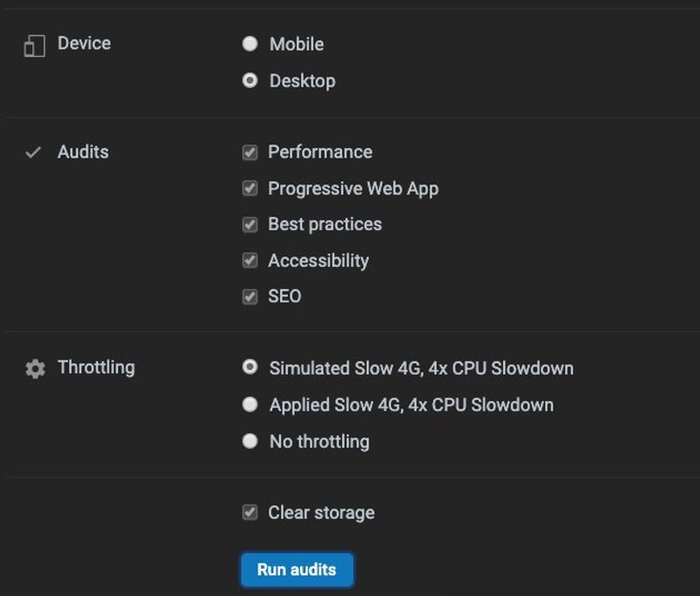Disable the Best practices audit
Image resolution: width=700 pixels, height=596 pixels.
pyautogui.click(x=250, y=225)
